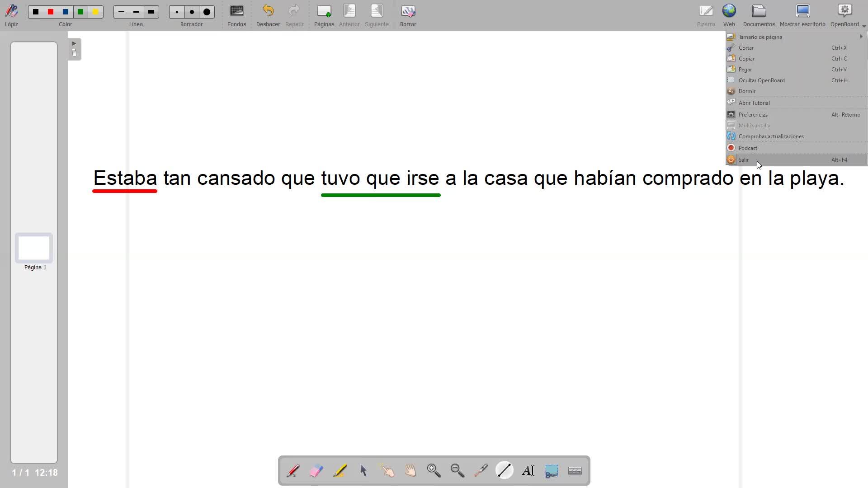Activate the hand scroll page tool
The height and width of the screenshot is (488, 868).
tap(410, 471)
